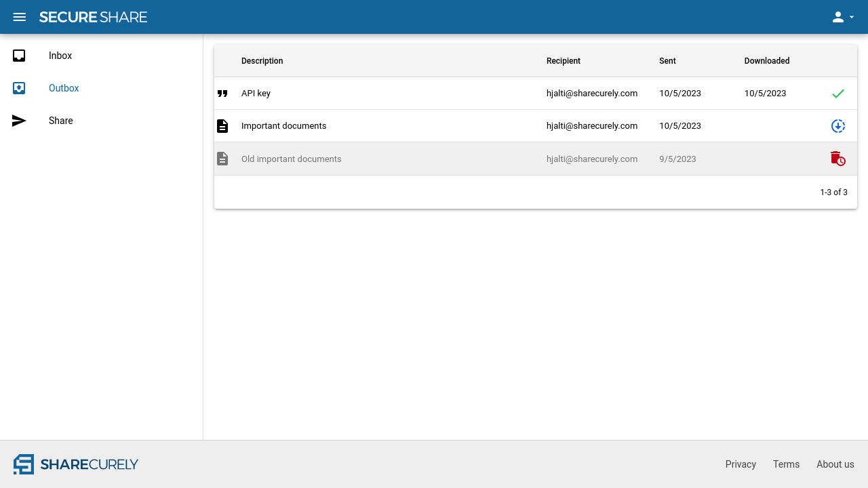
Task: Click the Outbox tray icon
Action: 19,88
